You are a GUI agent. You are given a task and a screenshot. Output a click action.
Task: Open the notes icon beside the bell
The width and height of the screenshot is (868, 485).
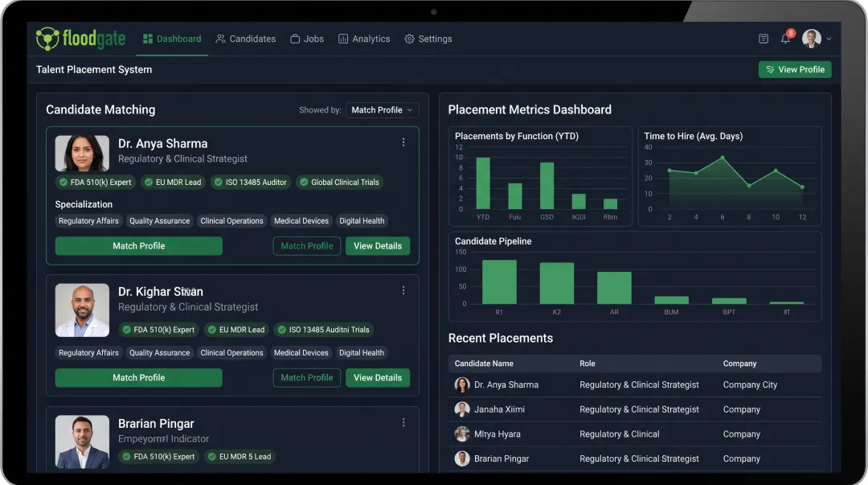coord(764,39)
